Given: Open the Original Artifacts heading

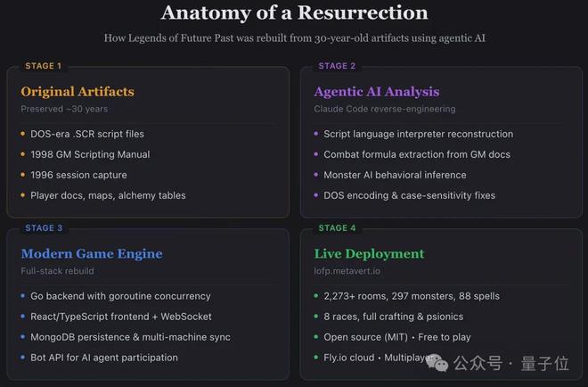Looking at the screenshot, I should tap(78, 91).
